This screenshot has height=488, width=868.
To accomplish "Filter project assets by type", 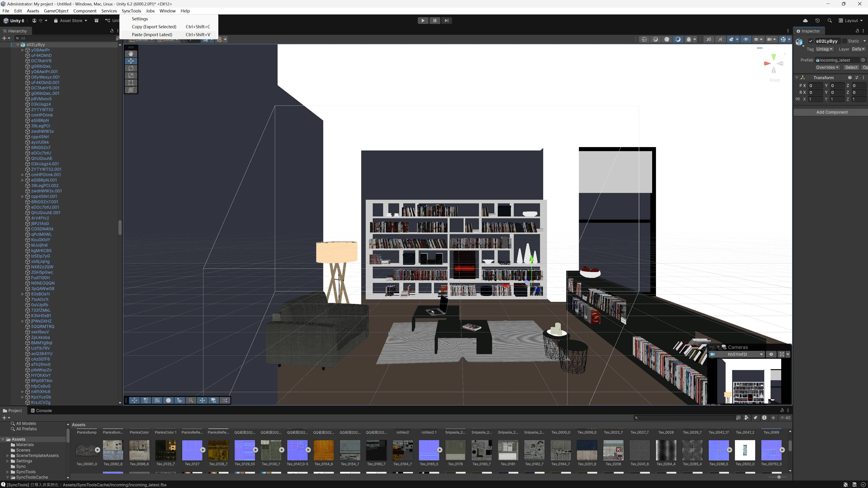I will 747,418.
